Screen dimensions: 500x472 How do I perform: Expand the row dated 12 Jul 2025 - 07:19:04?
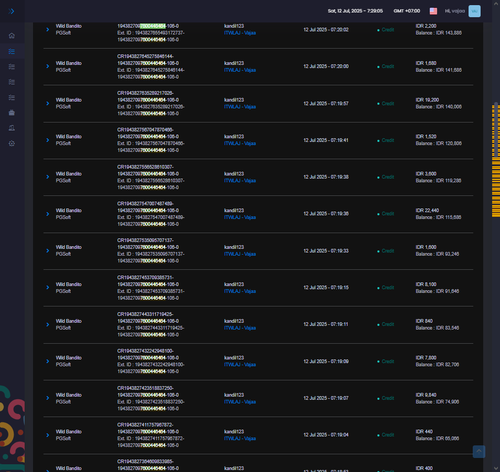(x=48, y=435)
